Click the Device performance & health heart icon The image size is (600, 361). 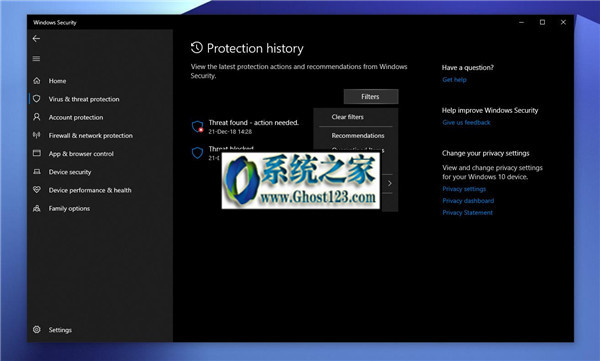37,189
